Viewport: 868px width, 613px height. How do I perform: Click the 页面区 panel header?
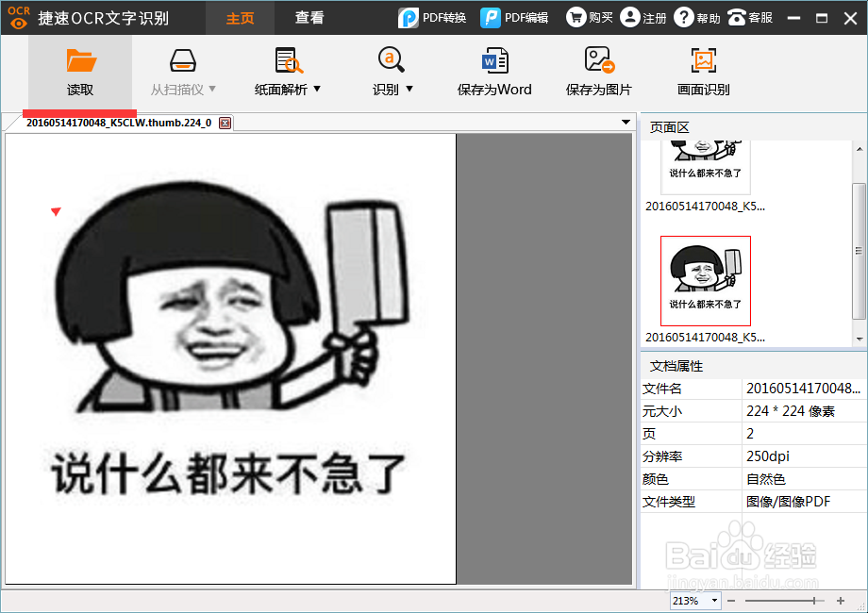click(x=754, y=127)
